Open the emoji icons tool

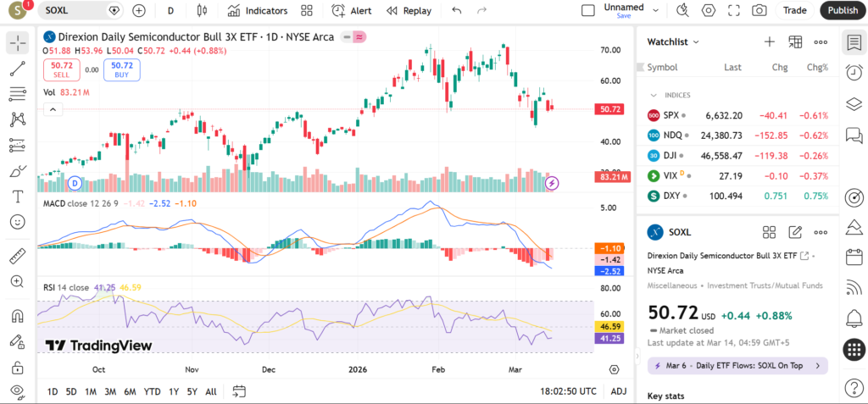tap(18, 222)
